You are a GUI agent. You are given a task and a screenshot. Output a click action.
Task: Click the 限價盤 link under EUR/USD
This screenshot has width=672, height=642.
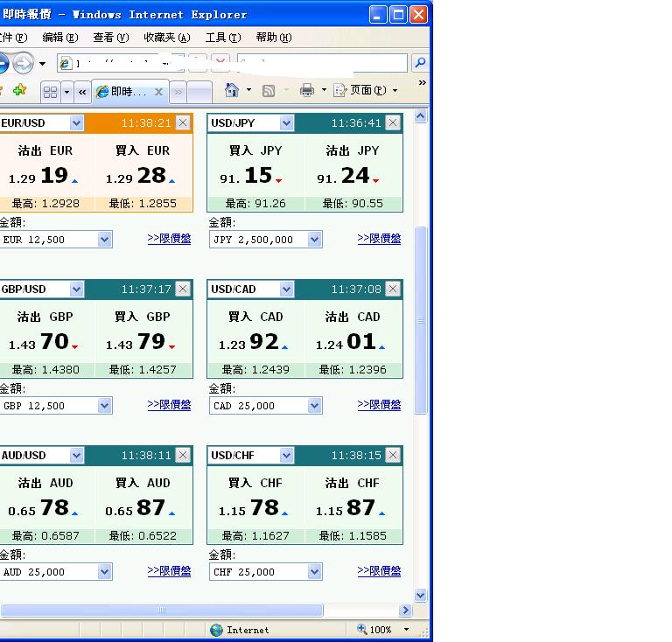click(169, 239)
